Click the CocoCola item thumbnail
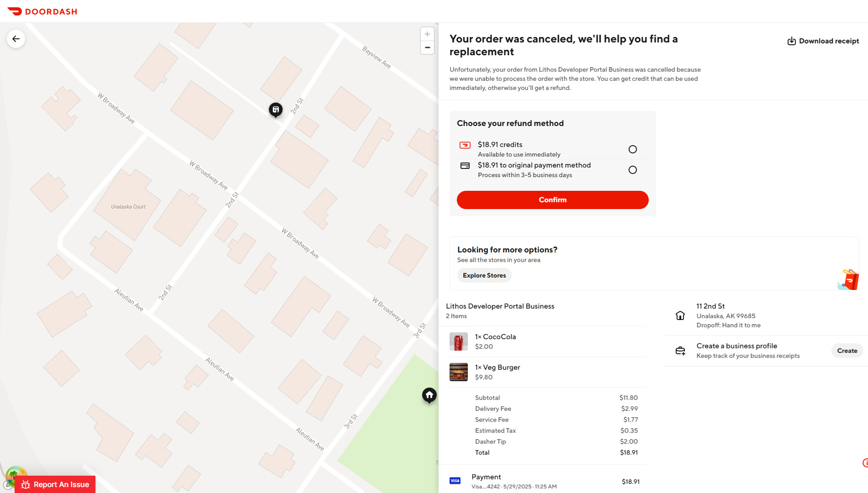This screenshot has height=493, width=868. (459, 341)
